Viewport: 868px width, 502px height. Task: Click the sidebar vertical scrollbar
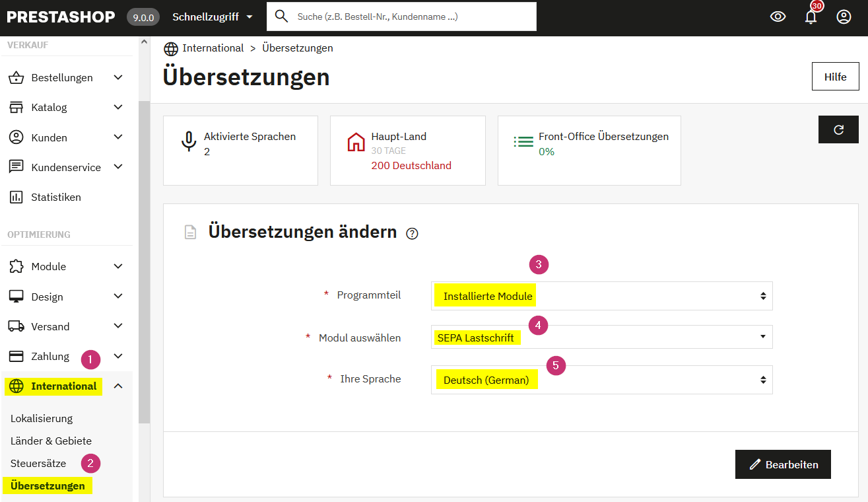click(144, 264)
